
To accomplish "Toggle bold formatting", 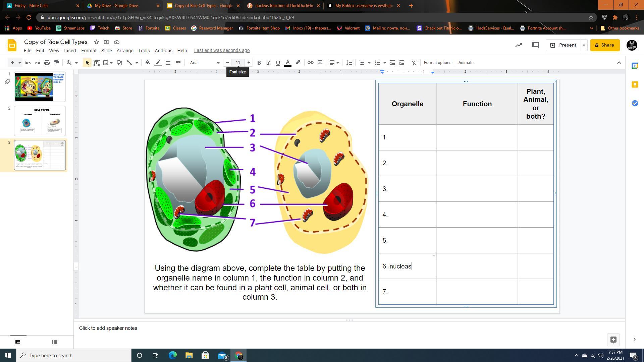I will point(259,63).
